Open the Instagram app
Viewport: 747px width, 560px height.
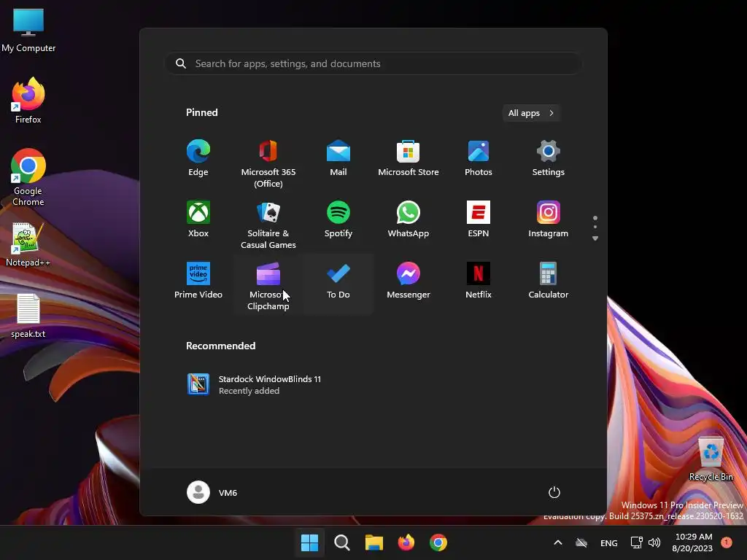tap(549, 220)
